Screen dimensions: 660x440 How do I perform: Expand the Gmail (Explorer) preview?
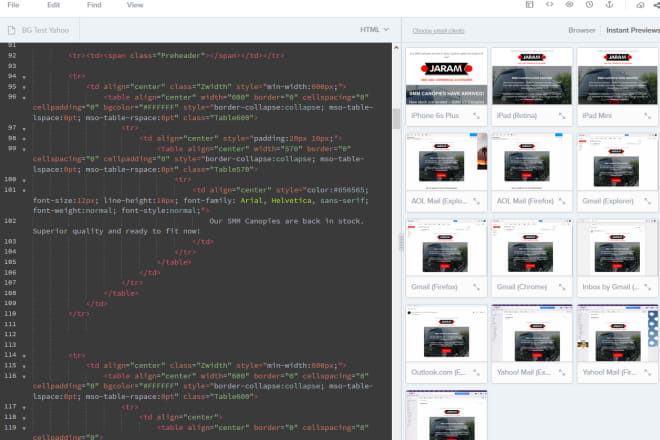[x=647, y=201]
